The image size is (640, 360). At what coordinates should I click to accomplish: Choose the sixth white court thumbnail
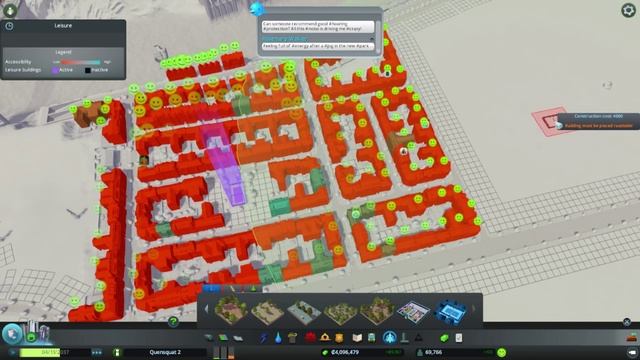(x=413, y=312)
